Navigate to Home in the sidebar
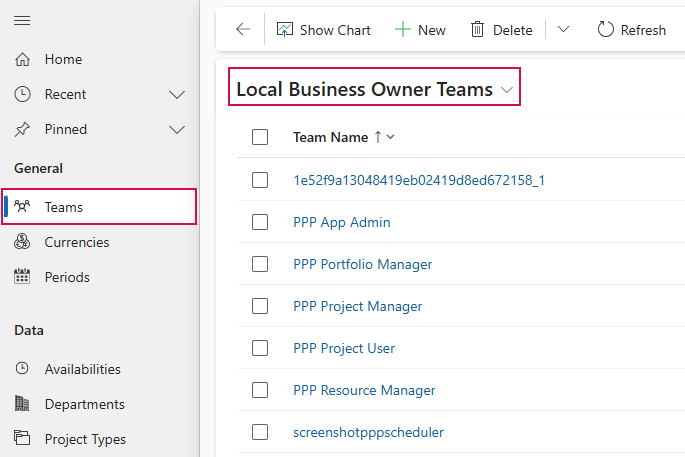This screenshot has width=685, height=457. point(63,59)
